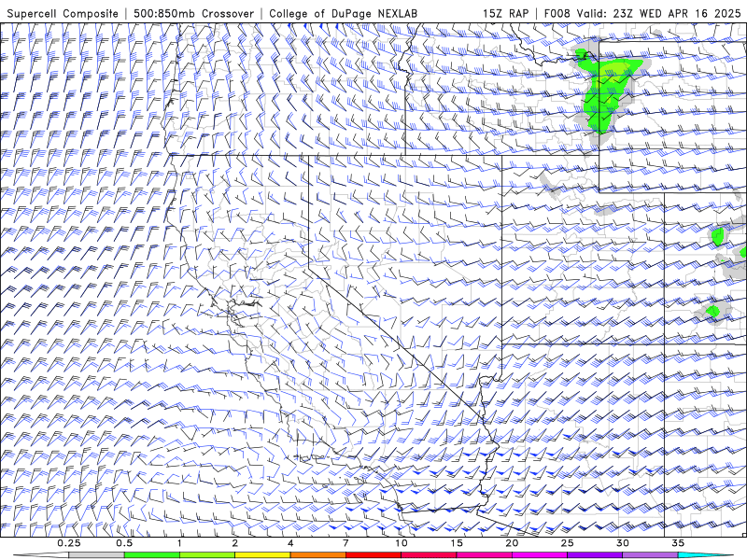Click the magenta color bar segment between 20 and 25
This screenshot has width=747, height=560.
coord(540,555)
